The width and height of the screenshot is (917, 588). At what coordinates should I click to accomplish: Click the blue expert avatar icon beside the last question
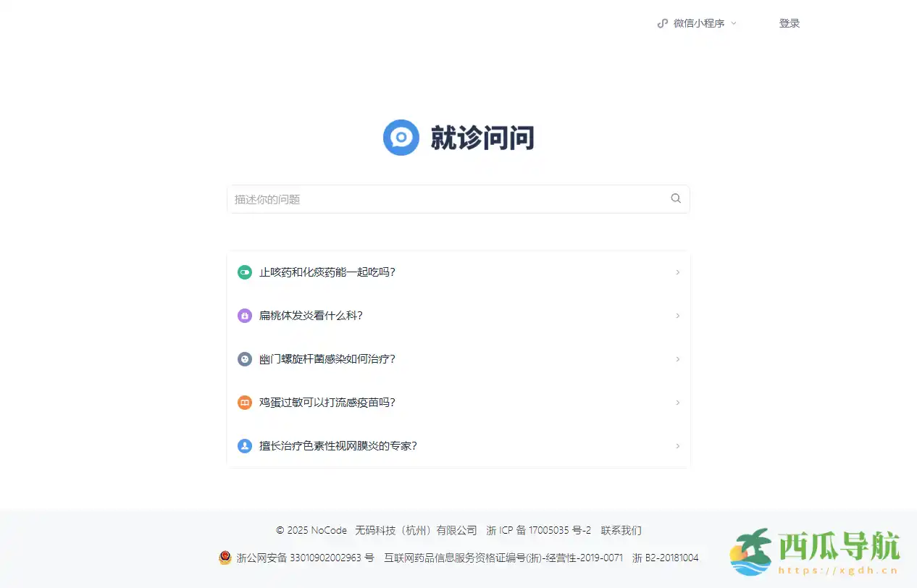(244, 446)
